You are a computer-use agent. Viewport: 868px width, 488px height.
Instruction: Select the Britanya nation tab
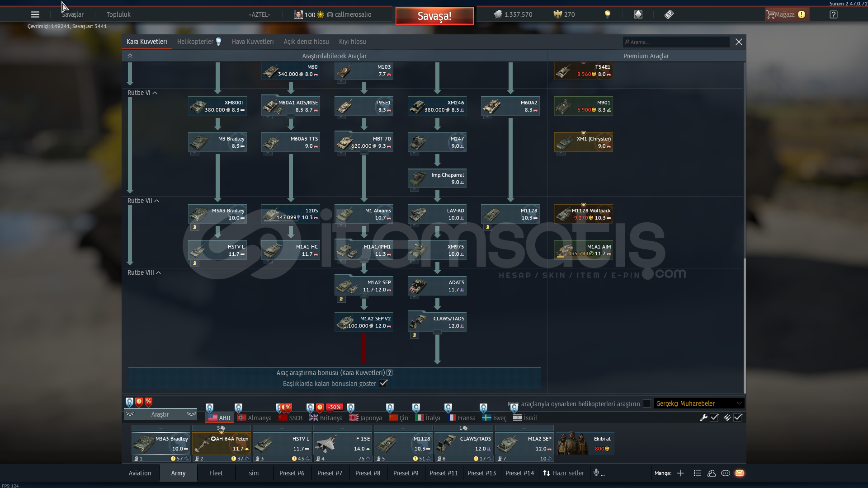pyautogui.click(x=326, y=418)
